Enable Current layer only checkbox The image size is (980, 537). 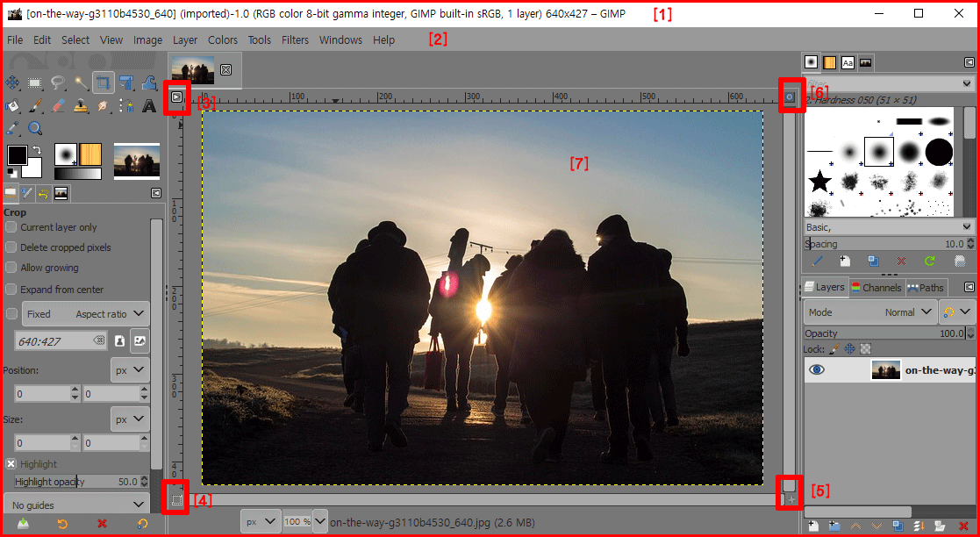(x=11, y=227)
